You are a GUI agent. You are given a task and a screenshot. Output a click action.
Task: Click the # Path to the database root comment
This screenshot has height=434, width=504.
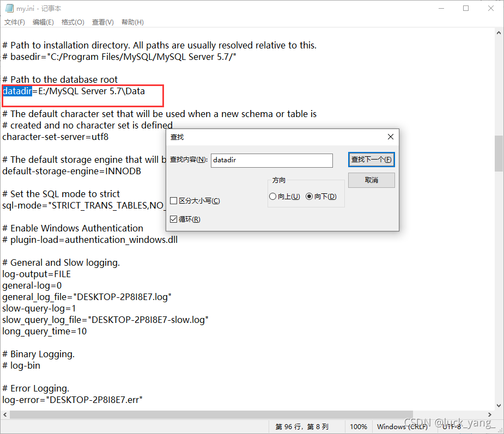pos(60,80)
